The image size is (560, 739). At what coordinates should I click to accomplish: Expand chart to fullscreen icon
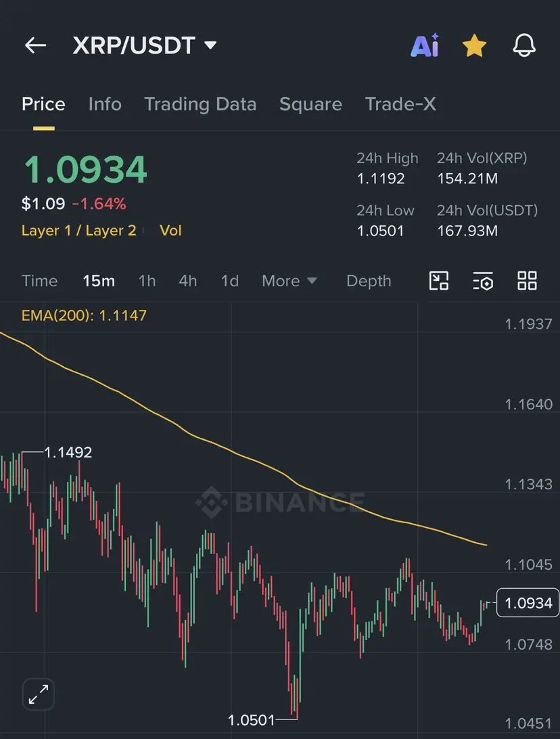(x=39, y=694)
